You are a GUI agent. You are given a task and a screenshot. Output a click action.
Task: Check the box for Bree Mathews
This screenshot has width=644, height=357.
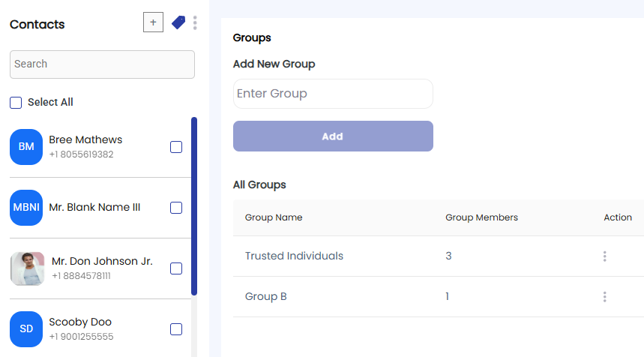(x=176, y=147)
